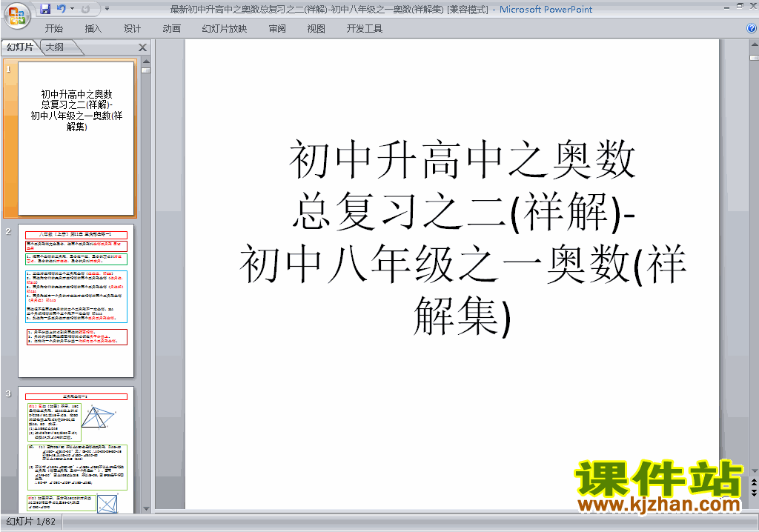The width and height of the screenshot is (759, 532).
Task: Close the slides and outline pane
Action: [x=142, y=47]
